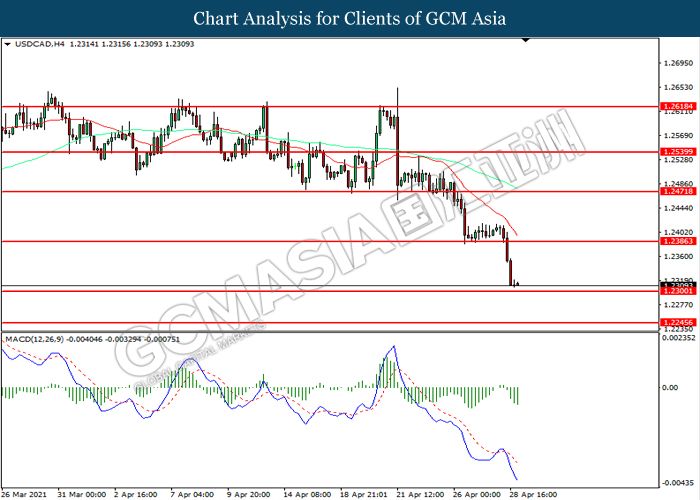Click the dropdown arrow before USDCAD,H4

(7, 44)
